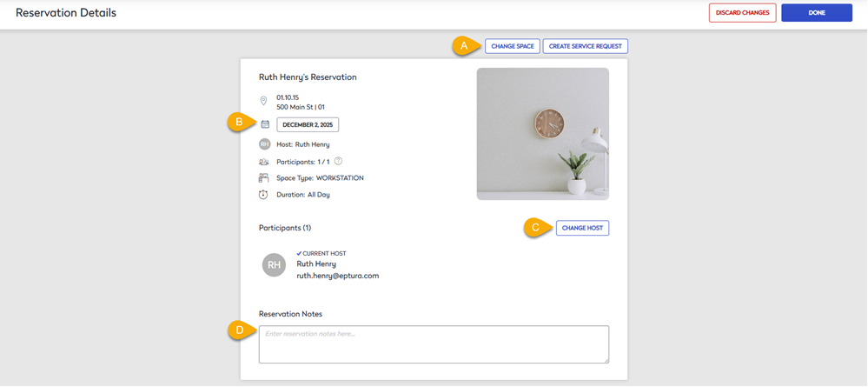Open the help tooltip next to Participants

click(x=338, y=161)
